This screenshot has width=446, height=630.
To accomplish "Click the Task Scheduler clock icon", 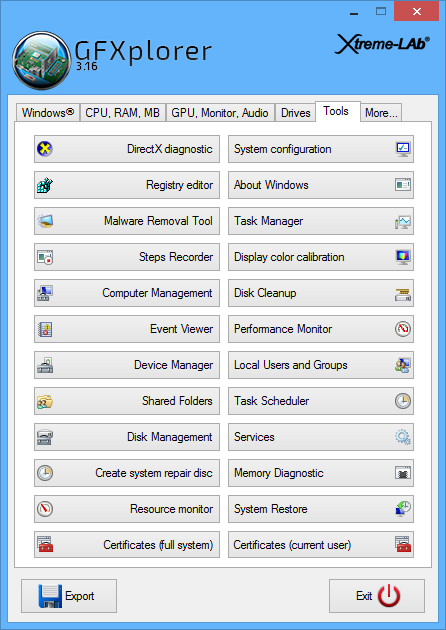I will coord(403,401).
